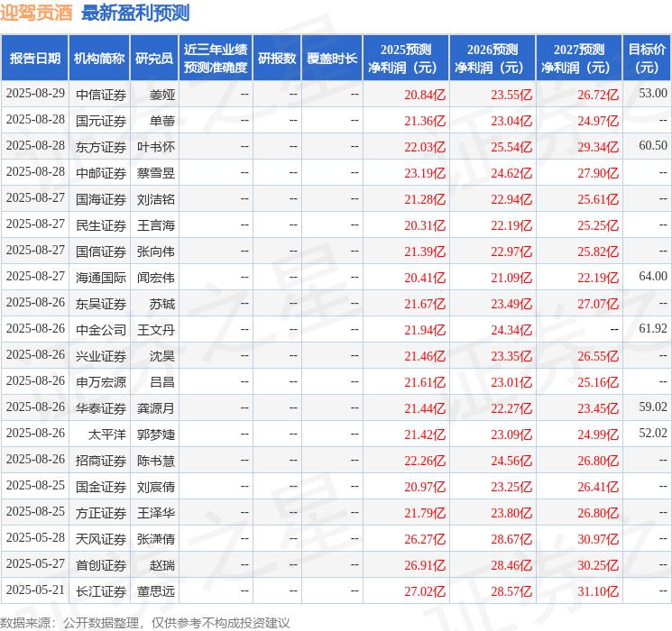Select the 2027预测净利润 column header

(579, 59)
